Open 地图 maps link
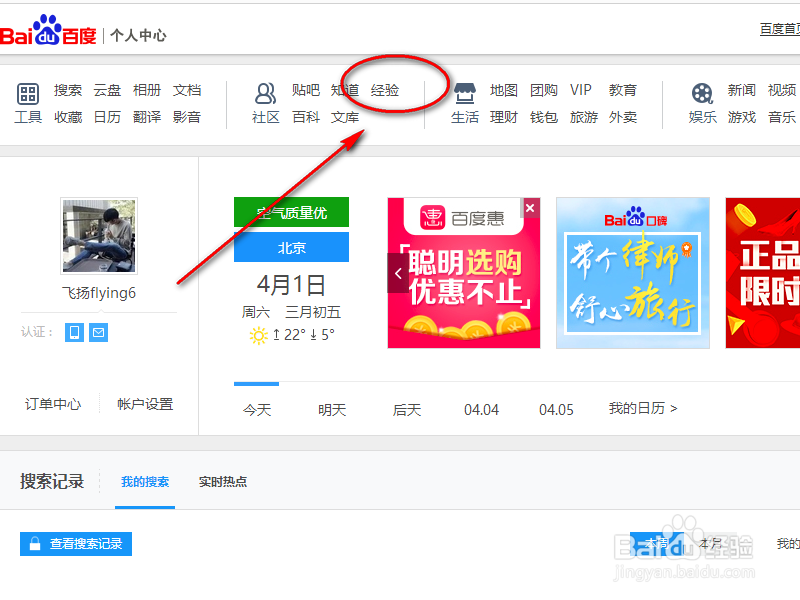800x600 pixels. (x=504, y=90)
